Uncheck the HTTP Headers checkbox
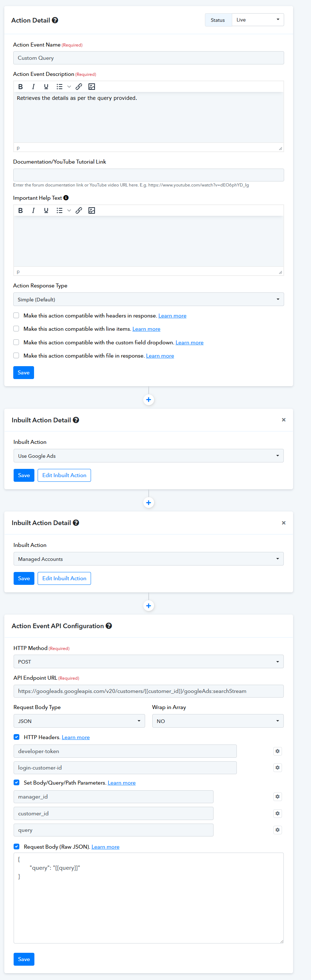The height and width of the screenshot is (980, 311). [x=16, y=737]
